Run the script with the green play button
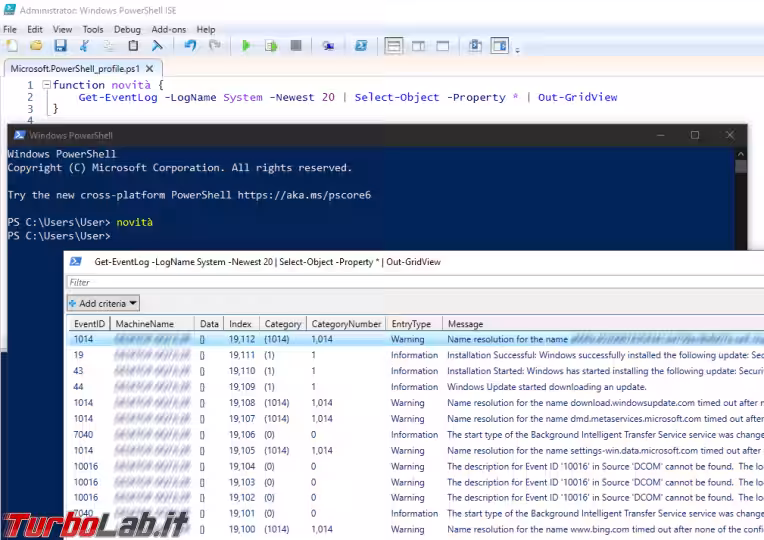Image resolution: width=764 pixels, height=540 pixels. point(246,46)
